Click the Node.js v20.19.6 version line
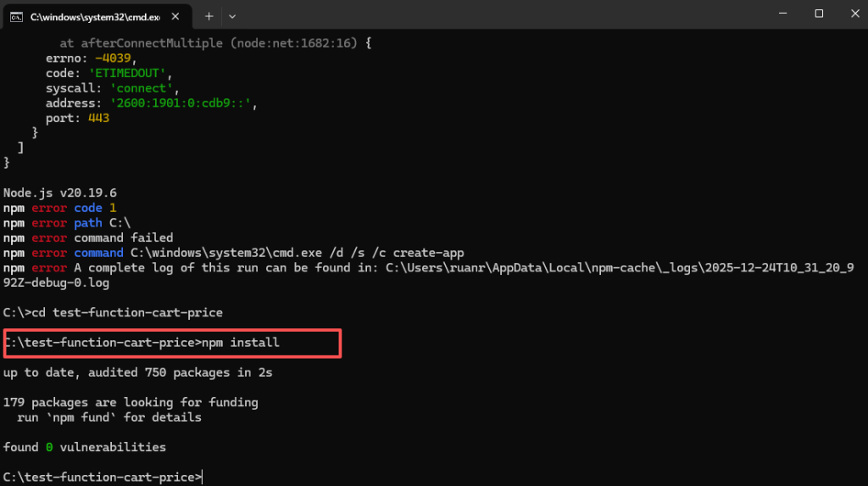The image size is (868, 486). tap(59, 193)
